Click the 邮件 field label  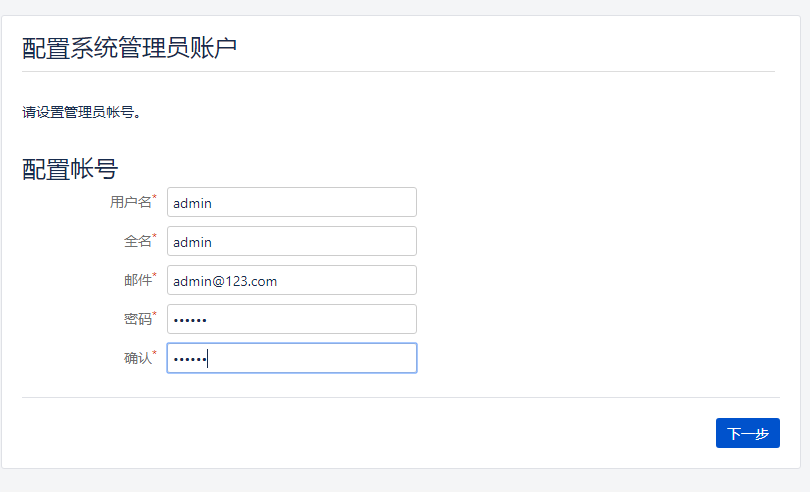tap(137, 280)
